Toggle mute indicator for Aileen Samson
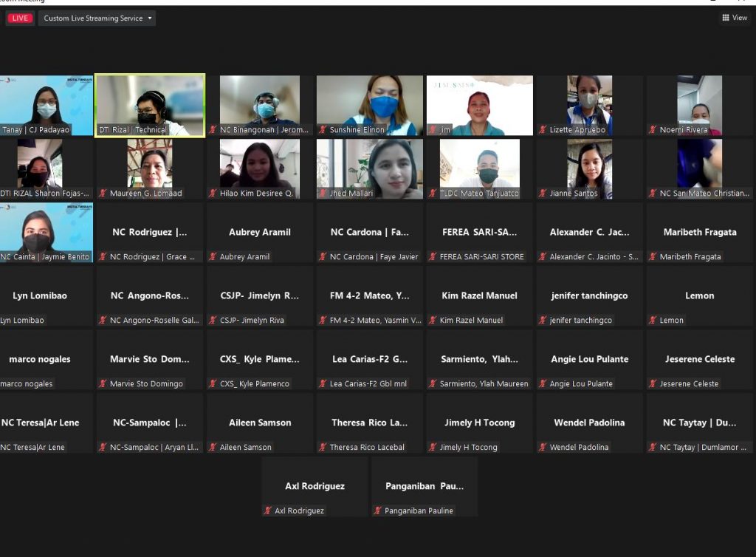Image resolution: width=756 pixels, height=557 pixels. point(213,448)
